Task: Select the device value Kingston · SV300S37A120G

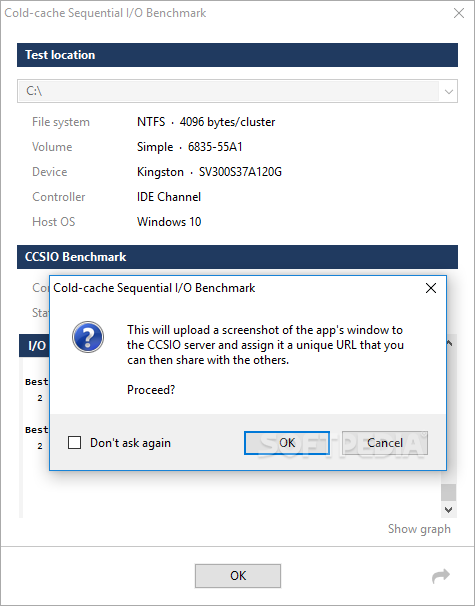Action: click(x=209, y=172)
